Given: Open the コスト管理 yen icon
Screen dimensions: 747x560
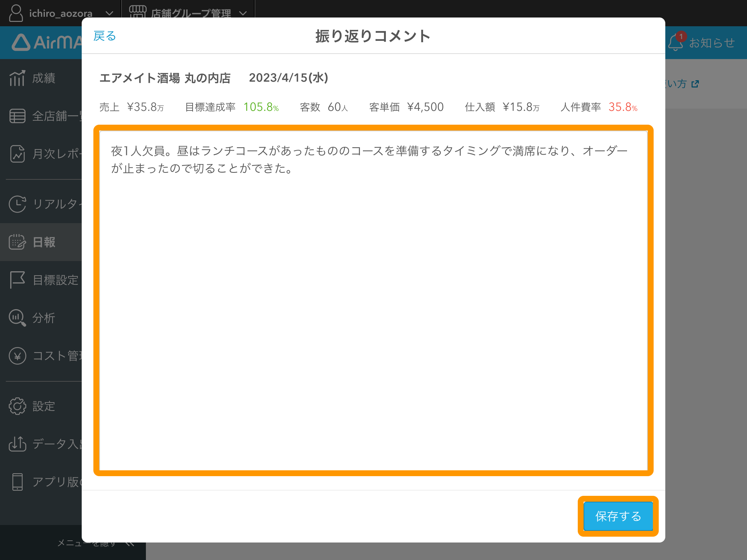Looking at the screenshot, I should [x=17, y=356].
